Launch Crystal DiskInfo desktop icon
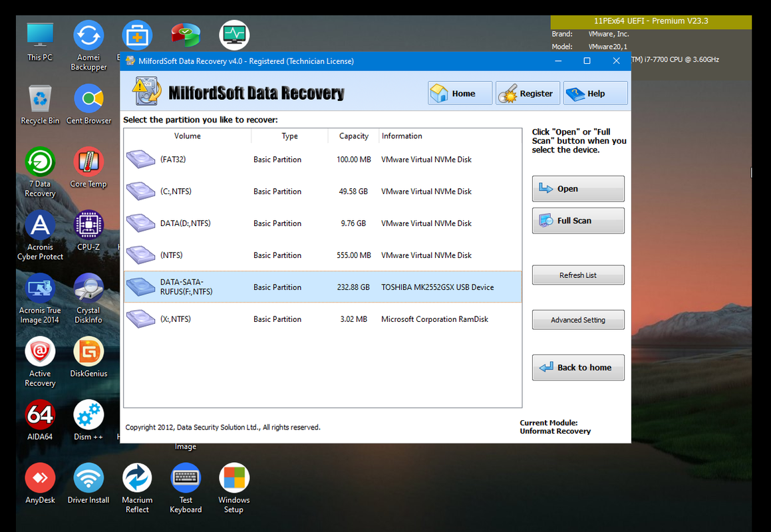Viewport: 771px width, 532px height. (88, 299)
